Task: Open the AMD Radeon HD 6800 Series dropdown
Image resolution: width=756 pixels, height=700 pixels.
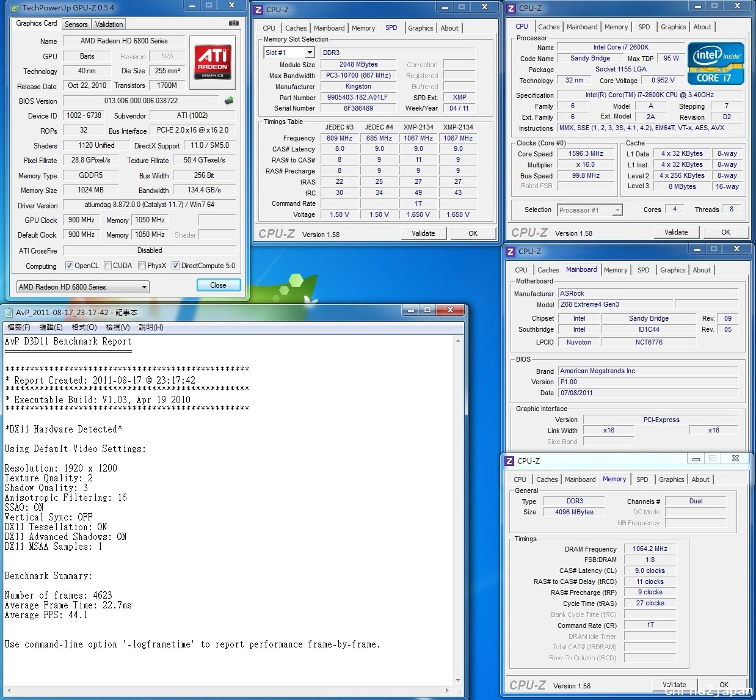Action: coord(82,286)
